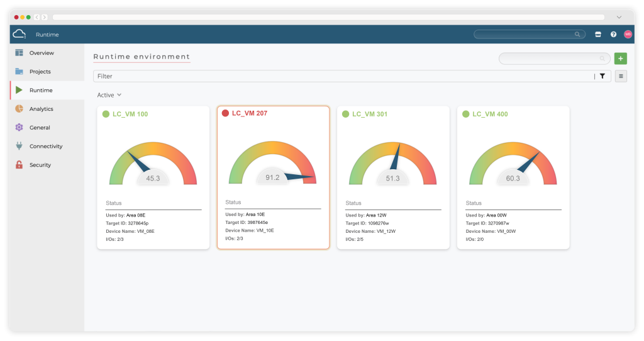Click the green plus add button
The image size is (644, 341).
pyautogui.click(x=621, y=59)
